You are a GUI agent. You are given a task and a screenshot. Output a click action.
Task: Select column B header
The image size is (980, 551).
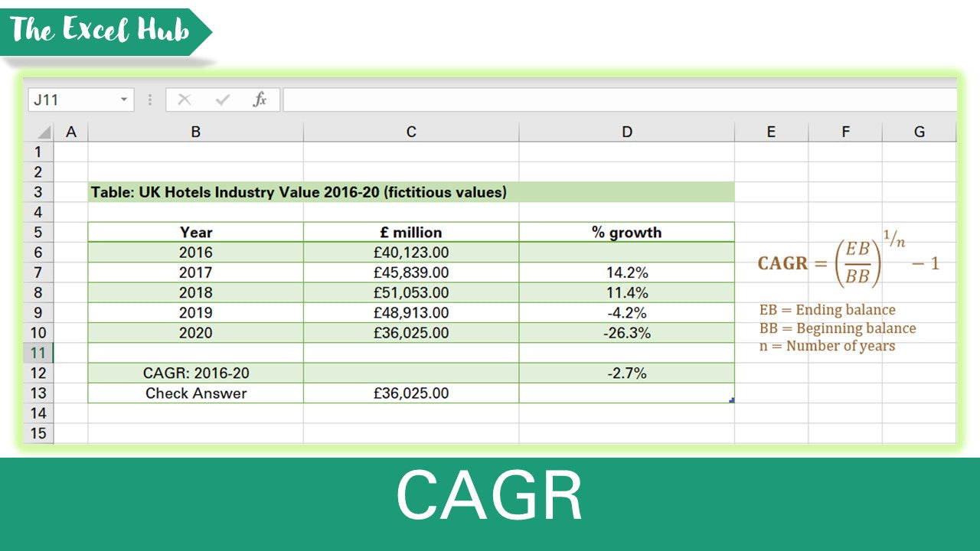tap(196, 132)
